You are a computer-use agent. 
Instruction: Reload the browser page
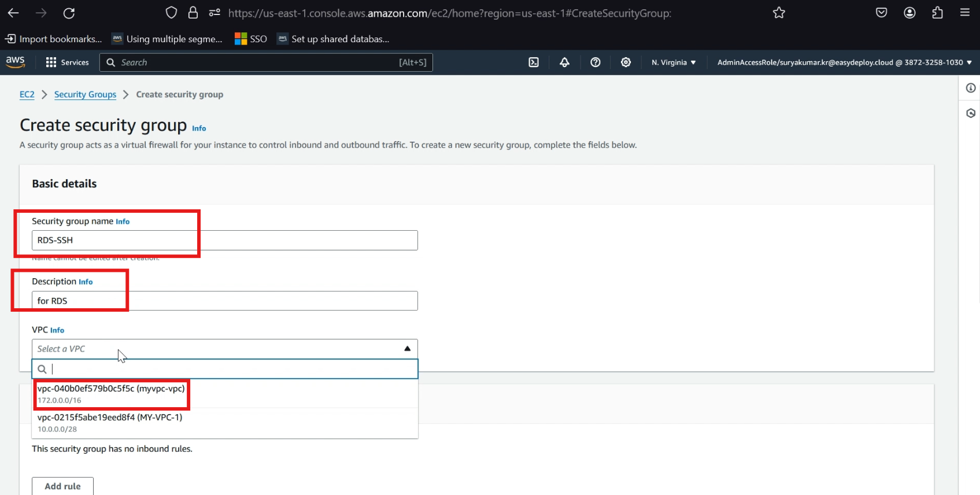coord(69,13)
